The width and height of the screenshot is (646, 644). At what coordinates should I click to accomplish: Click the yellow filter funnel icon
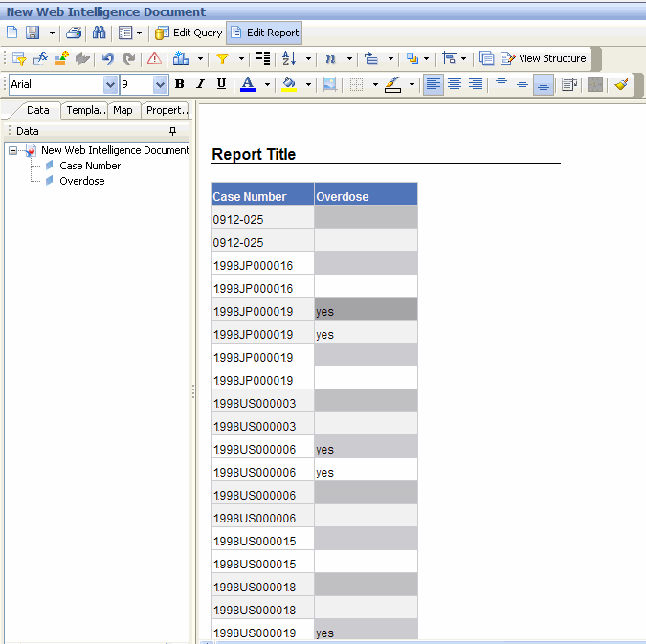point(222,58)
